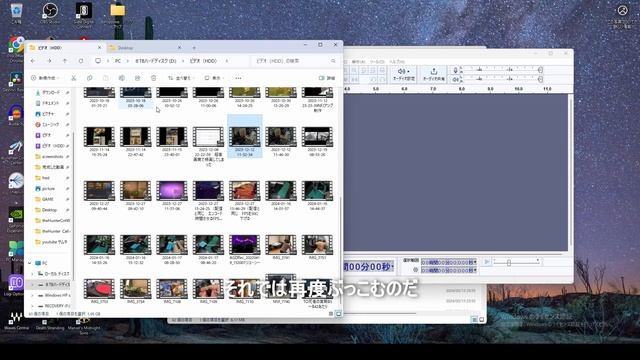Click the play-at-speed button in Audacity
Image resolution: width=640 pixels, height=360 pixels.
point(487,262)
